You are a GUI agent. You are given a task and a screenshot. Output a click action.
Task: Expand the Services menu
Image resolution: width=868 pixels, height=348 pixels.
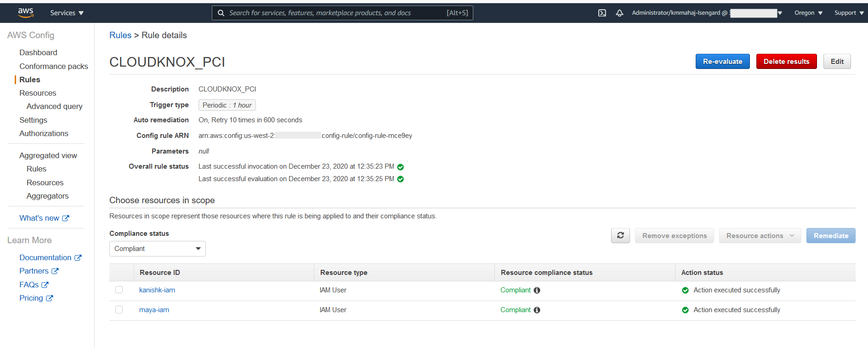67,13
